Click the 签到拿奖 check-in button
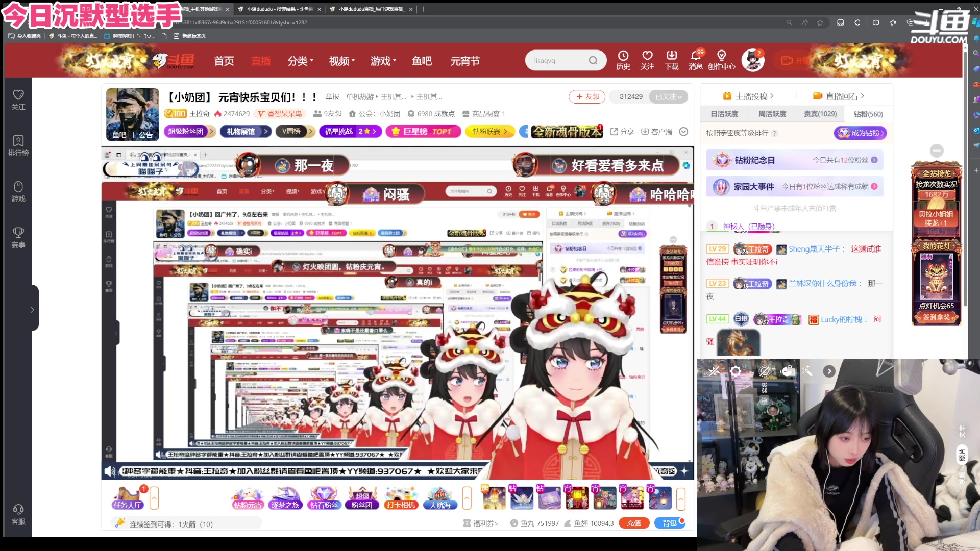 point(937,317)
